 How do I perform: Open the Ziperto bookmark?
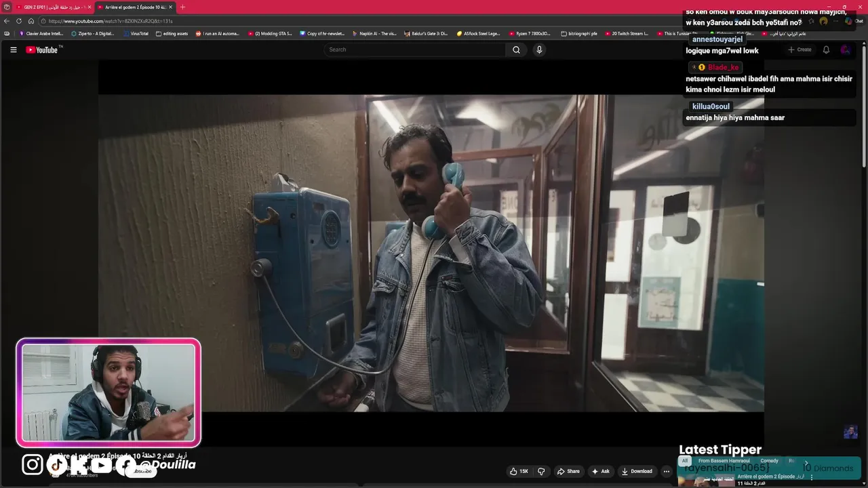(93, 33)
